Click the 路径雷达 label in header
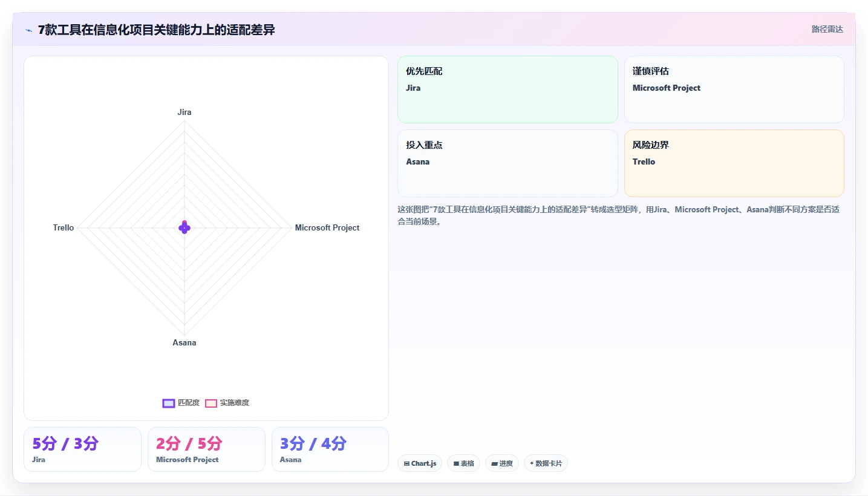The width and height of the screenshot is (868, 496). click(827, 29)
